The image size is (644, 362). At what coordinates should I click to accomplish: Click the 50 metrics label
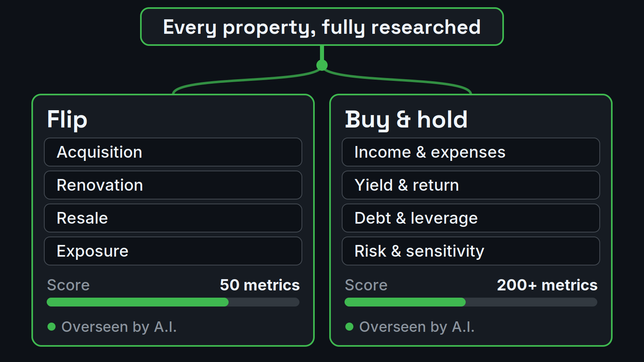click(260, 285)
